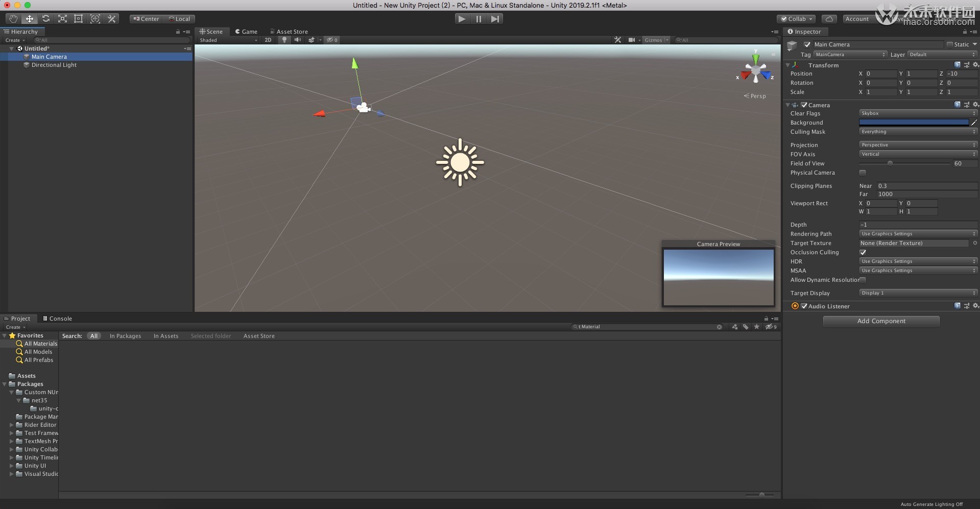Screen dimensions: 980x509
Task: Toggle scene audio in the Scene view toolbar
Action: [298, 40]
